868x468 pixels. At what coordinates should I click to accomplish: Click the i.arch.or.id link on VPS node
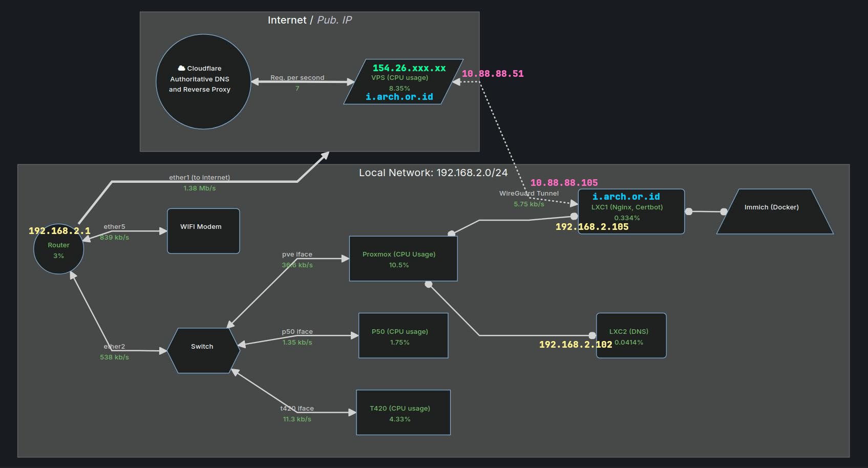399,97
